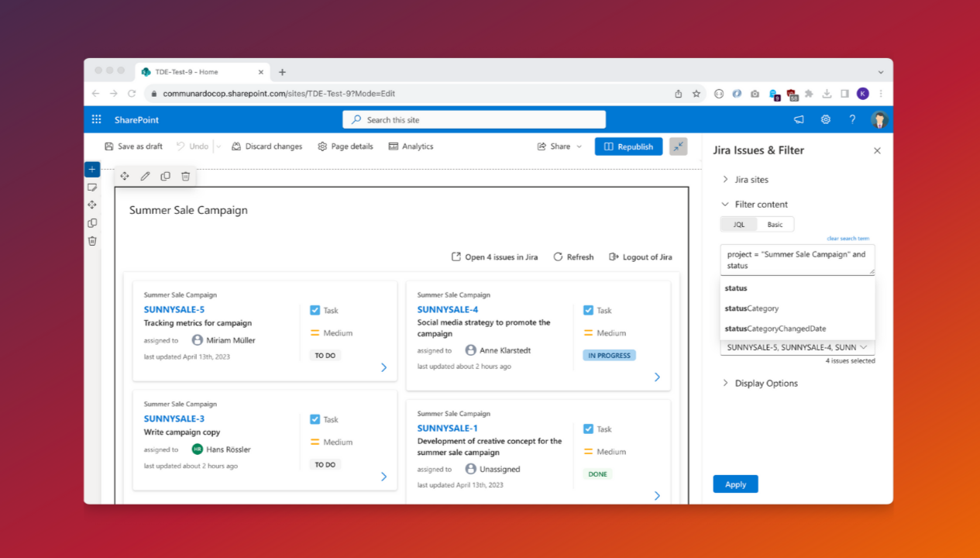Open a new browser tab
The width and height of the screenshot is (980, 558).
click(x=282, y=72)
